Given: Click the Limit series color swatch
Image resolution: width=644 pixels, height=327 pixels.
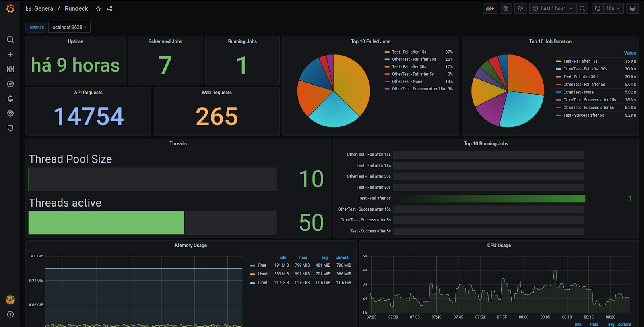Looking at the screenshot, I should tap(252, 283).
